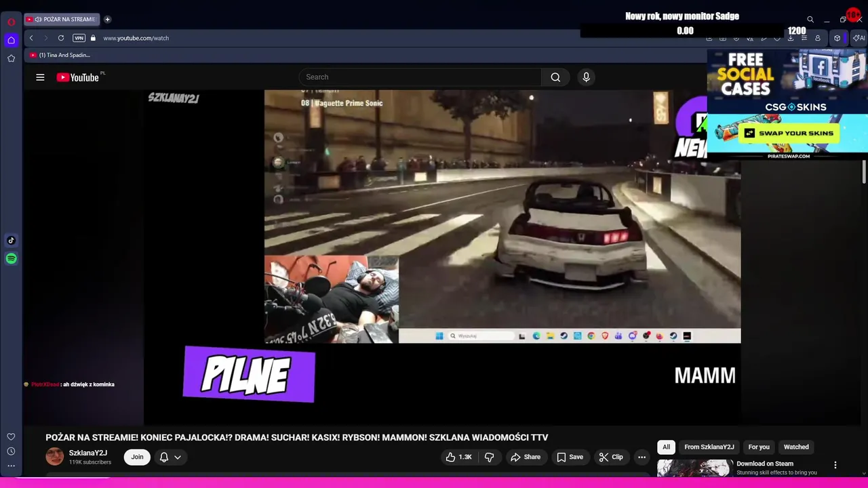Screen dimensions: 868x488
Task: Expand the notification bell dropdown
Action: [x=170, y=457]
